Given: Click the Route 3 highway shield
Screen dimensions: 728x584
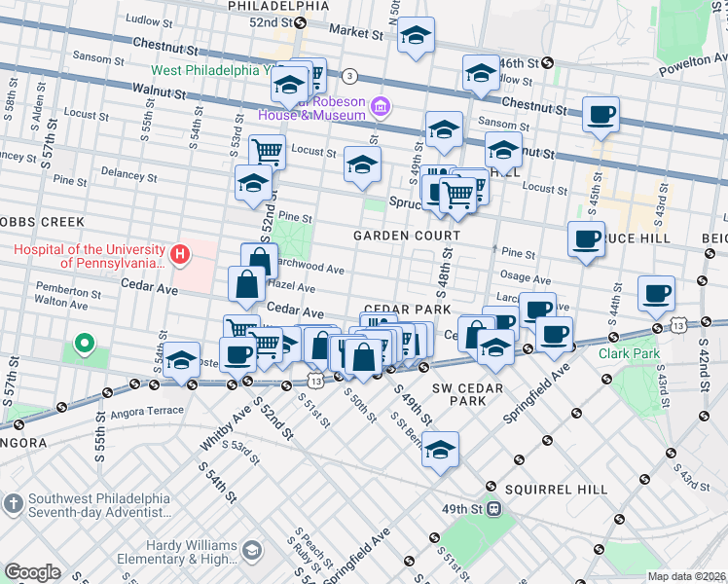Looking at the screenshot, I should (349, 76).
